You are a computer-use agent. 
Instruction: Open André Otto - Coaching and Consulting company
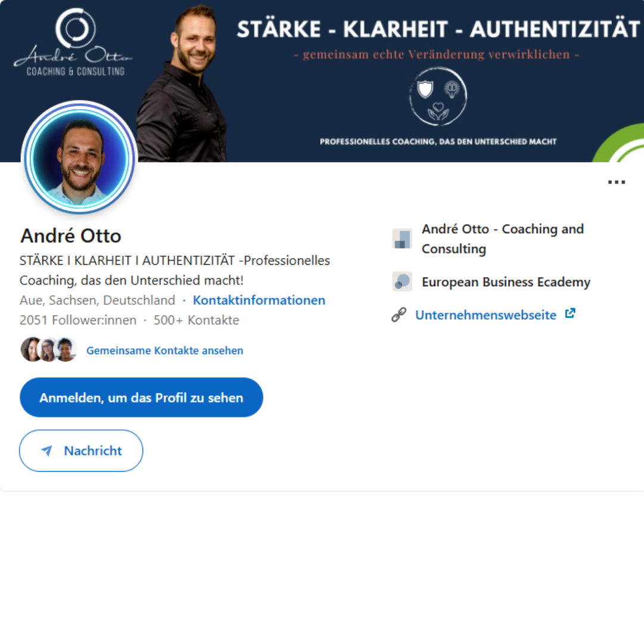point(502,239)
